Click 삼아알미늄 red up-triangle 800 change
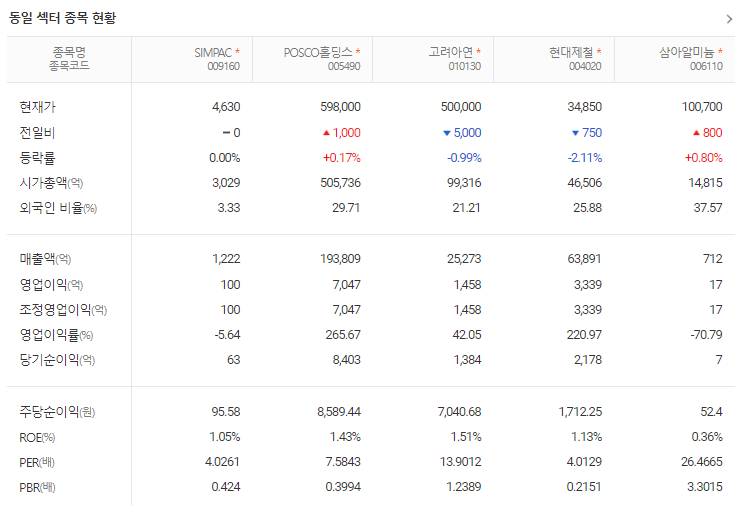The height and width of the screenshot is (505, 736). coord(707,133)
